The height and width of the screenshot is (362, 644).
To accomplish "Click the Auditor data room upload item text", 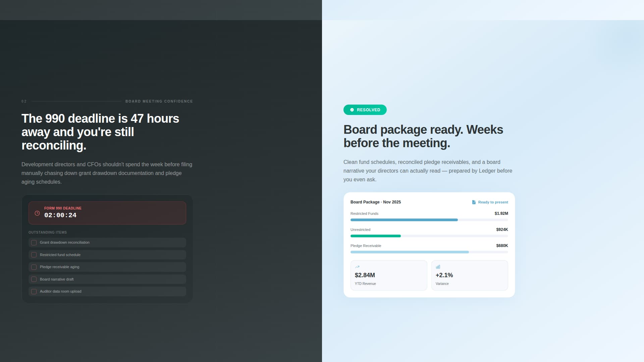I will click(61, 292).
